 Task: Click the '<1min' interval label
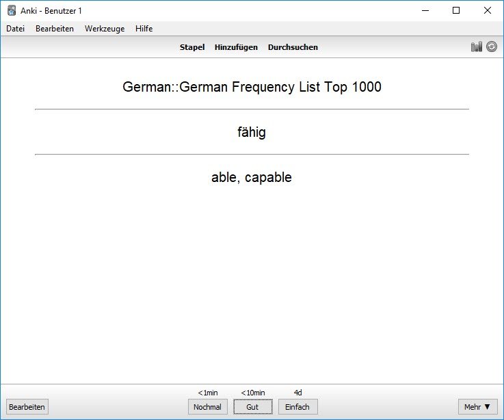208,393
